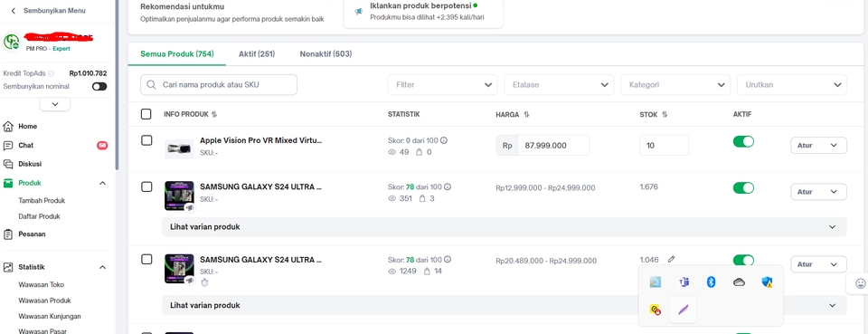Open Wawasan Toko menu item
Viewport: 868px width, 334px height.
42,285
